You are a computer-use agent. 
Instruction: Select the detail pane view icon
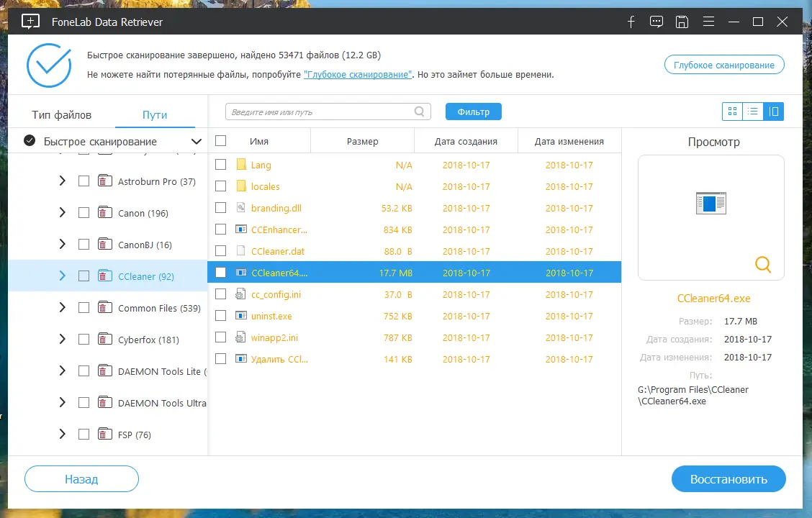(x=774, y=112)
